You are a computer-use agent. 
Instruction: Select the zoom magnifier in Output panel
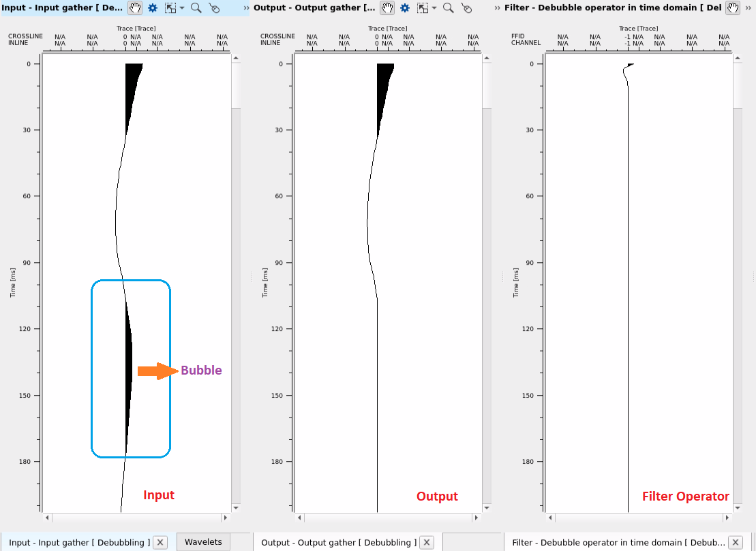(449, 8)
